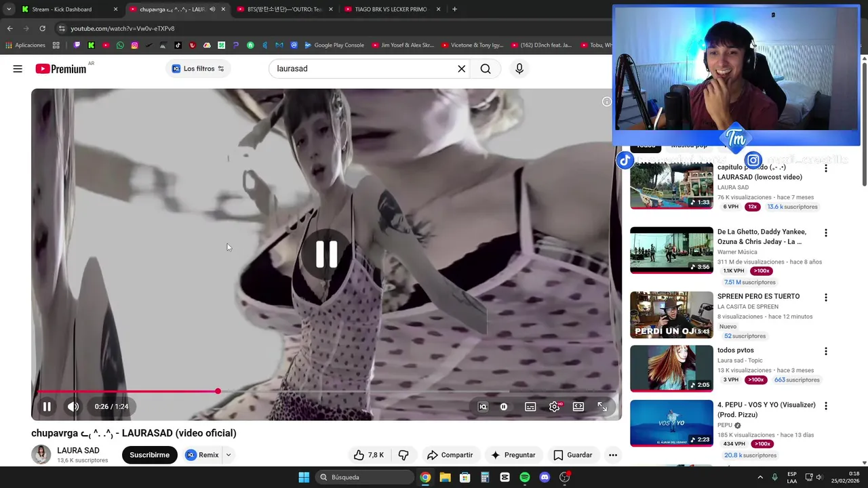Open more actions three-dot menu
868x488 pixels.
613,455
